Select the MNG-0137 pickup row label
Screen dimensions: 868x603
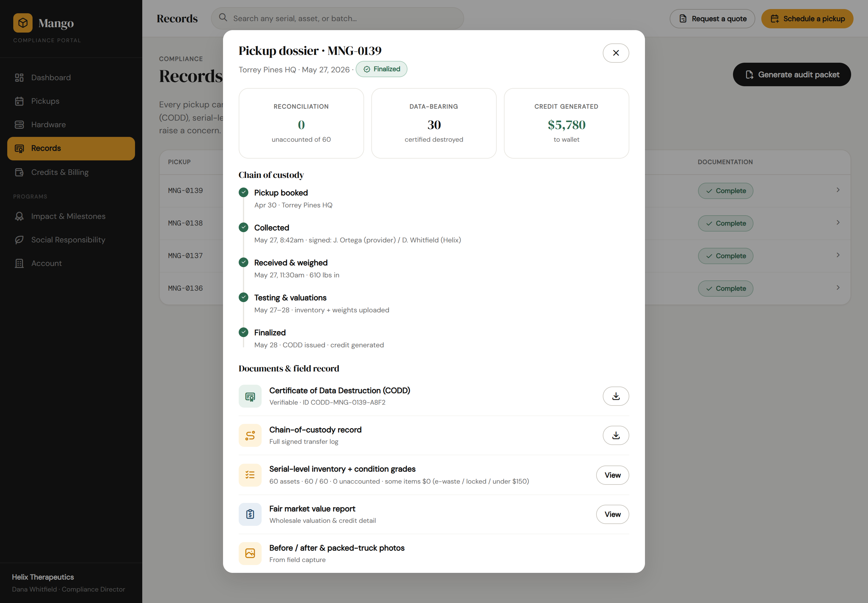click(185, 256)
